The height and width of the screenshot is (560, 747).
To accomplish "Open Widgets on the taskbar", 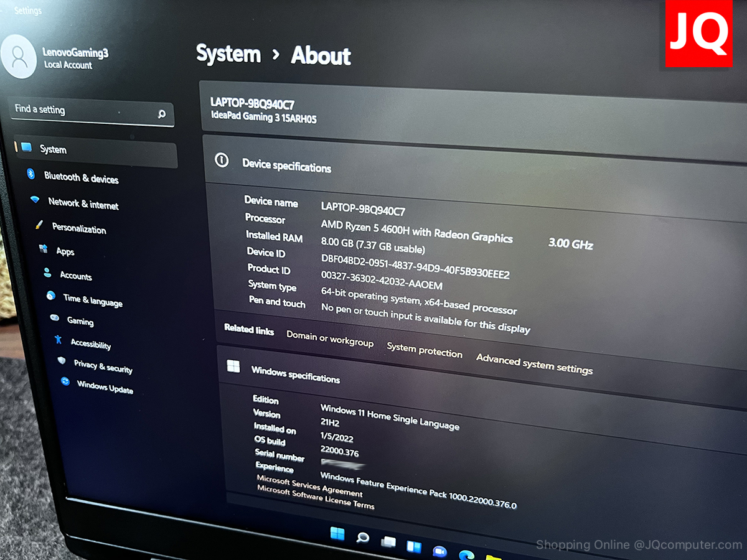I will click(x=414, y=547).
